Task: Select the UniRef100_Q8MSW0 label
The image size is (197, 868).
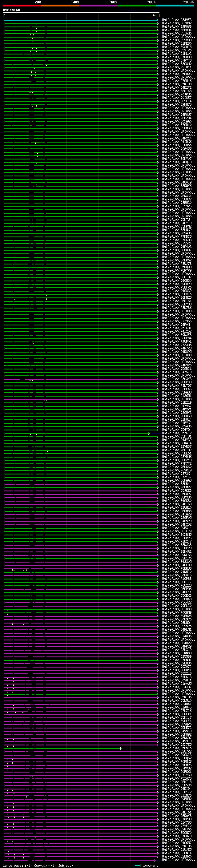Action: (x=176, y=497)
